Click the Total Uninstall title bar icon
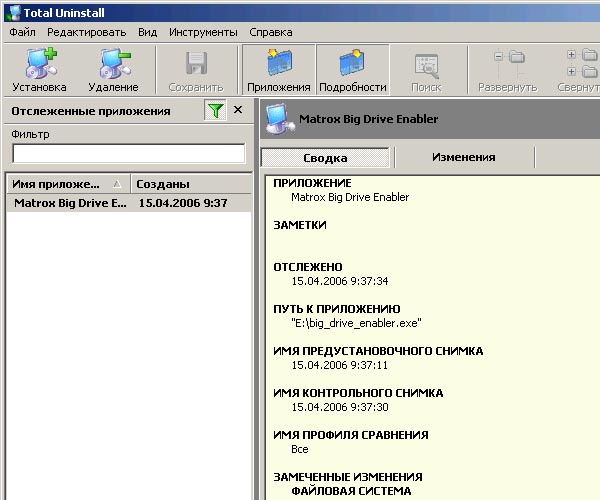 click(x=14, y=13)
